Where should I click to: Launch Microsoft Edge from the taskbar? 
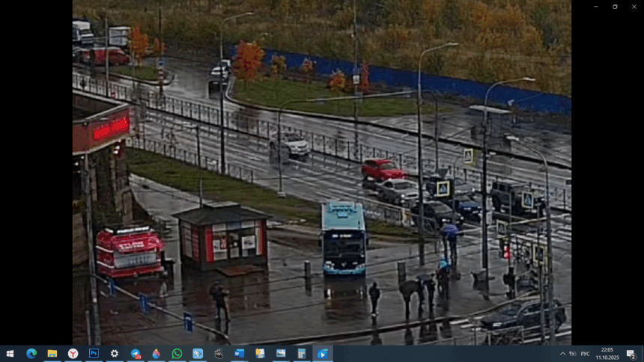[31, 354]
